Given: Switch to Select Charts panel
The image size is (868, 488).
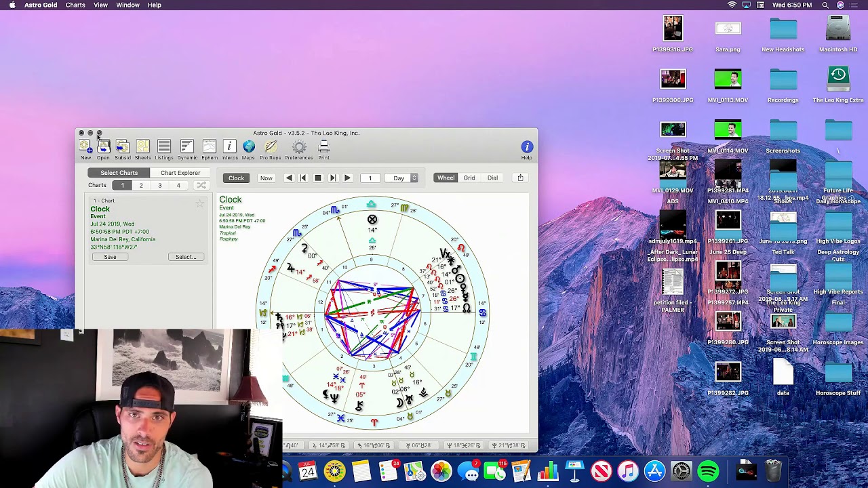Looking at the screenshot, I should pos(119,173).
